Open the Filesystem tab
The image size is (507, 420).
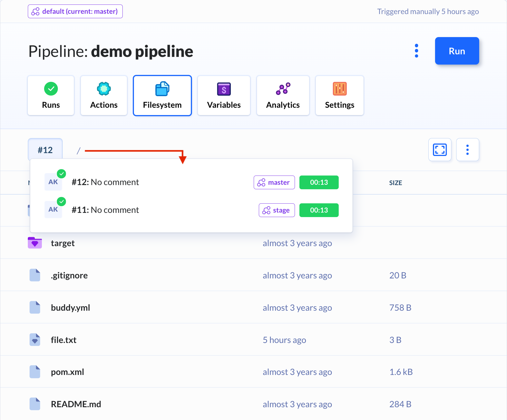click(x=162, y=95)
